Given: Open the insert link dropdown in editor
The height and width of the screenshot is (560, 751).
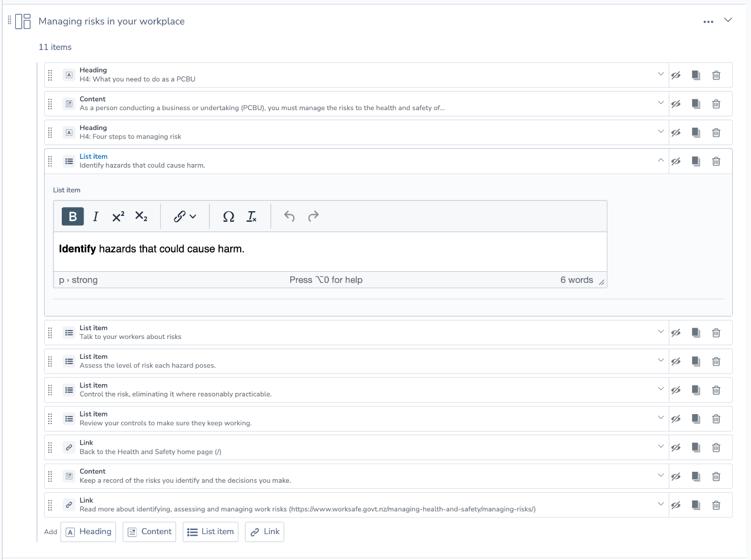Looking at the screenshot, I should (x=185, y=216).
